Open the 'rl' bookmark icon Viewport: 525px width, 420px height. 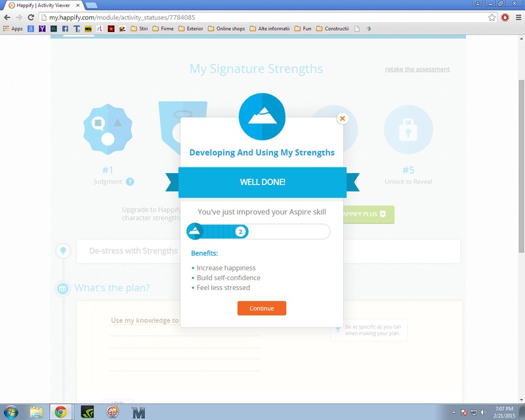click(100, 29)
